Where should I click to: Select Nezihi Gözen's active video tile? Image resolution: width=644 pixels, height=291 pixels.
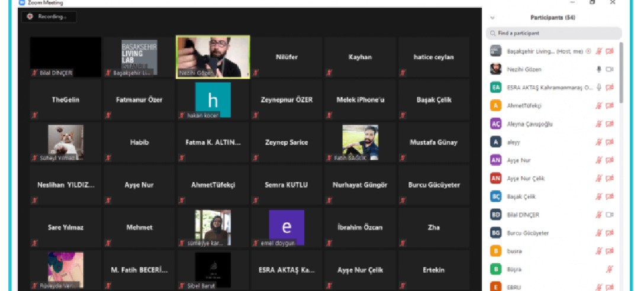212,56
